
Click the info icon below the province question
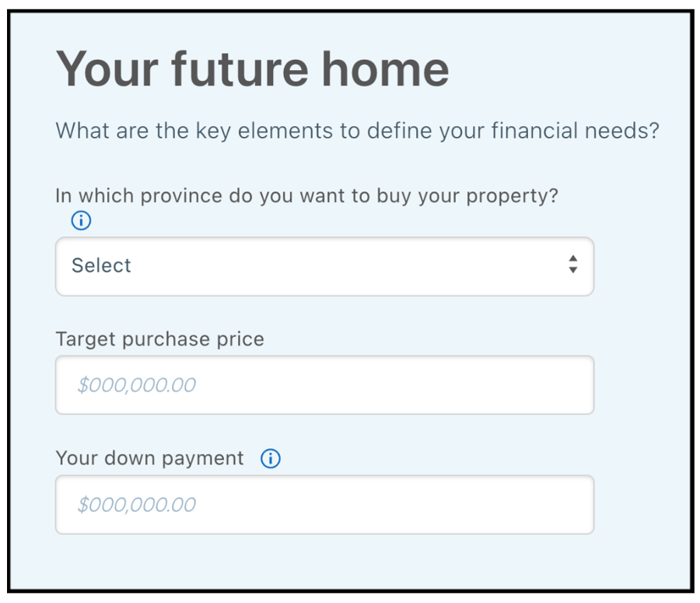point(81,221)
